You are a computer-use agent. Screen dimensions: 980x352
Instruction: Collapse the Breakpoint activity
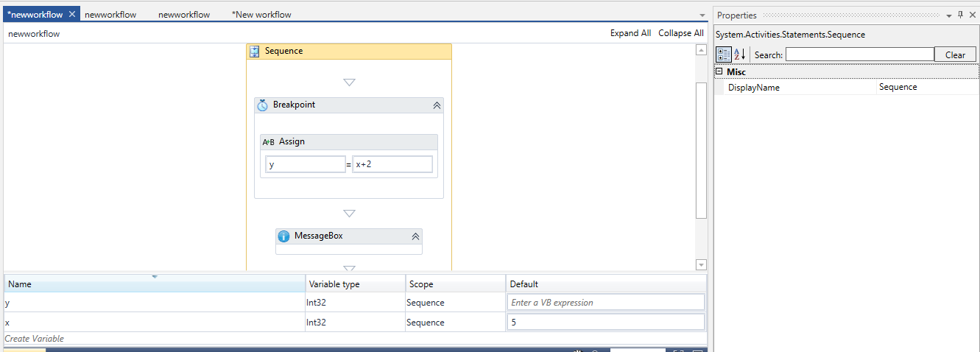(437, 105)
